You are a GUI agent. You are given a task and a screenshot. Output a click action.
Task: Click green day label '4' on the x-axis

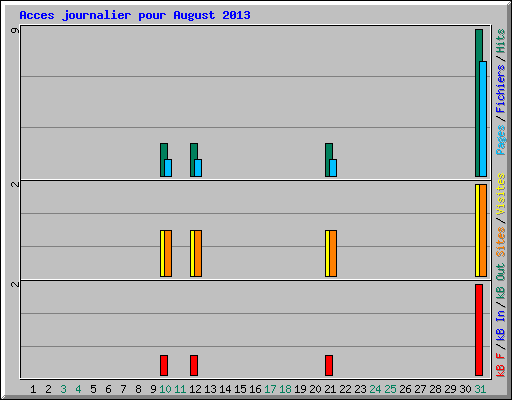tap(78, 389)
